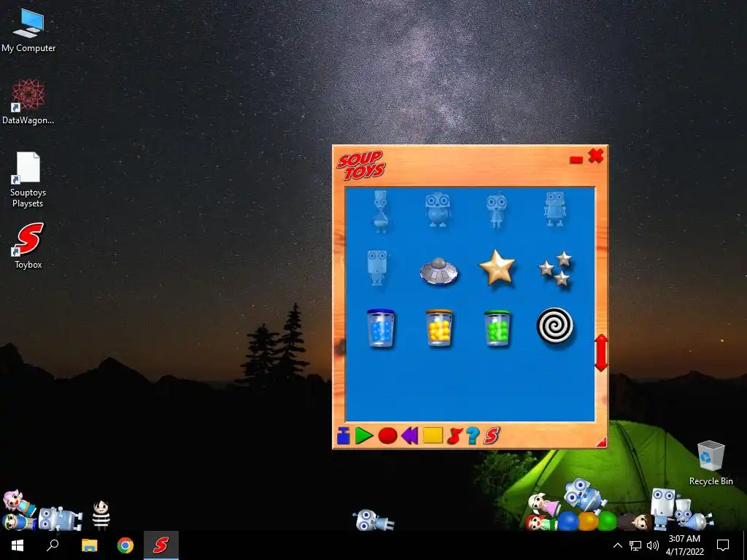The width and height of the screenshot is (747, 560).
Task: Pick the small girl robot in dress
Action: (x=496, y=211)
